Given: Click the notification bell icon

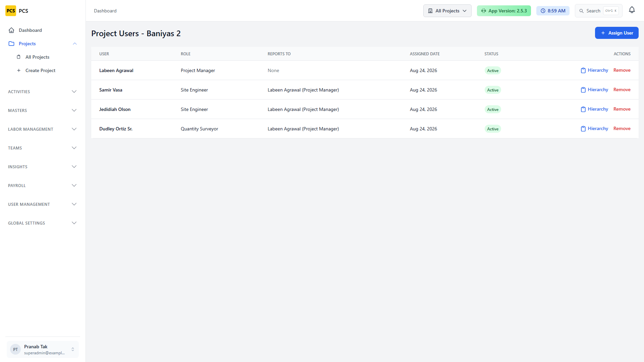Looking at the screenshot, I should [x=632, y=10].
